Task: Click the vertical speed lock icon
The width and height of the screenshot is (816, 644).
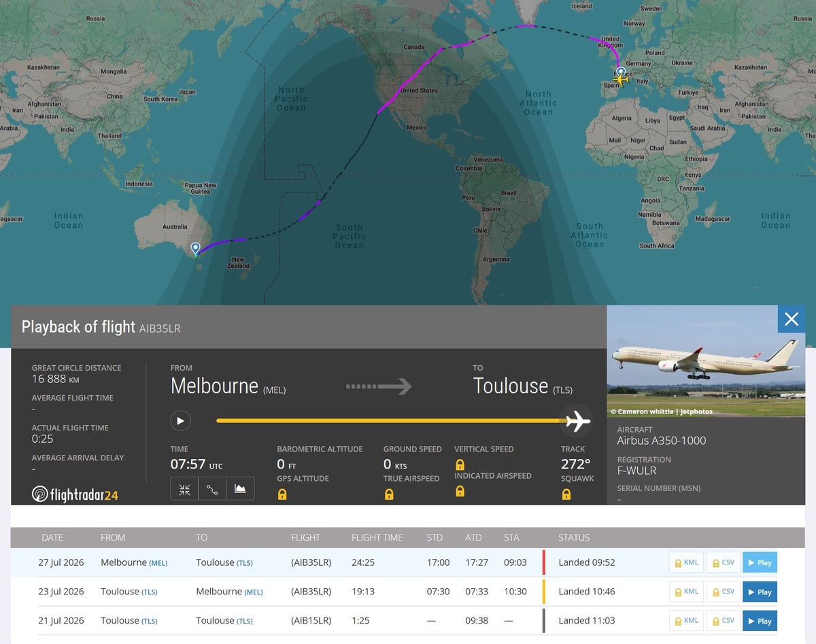Action: tap(460, 464)
